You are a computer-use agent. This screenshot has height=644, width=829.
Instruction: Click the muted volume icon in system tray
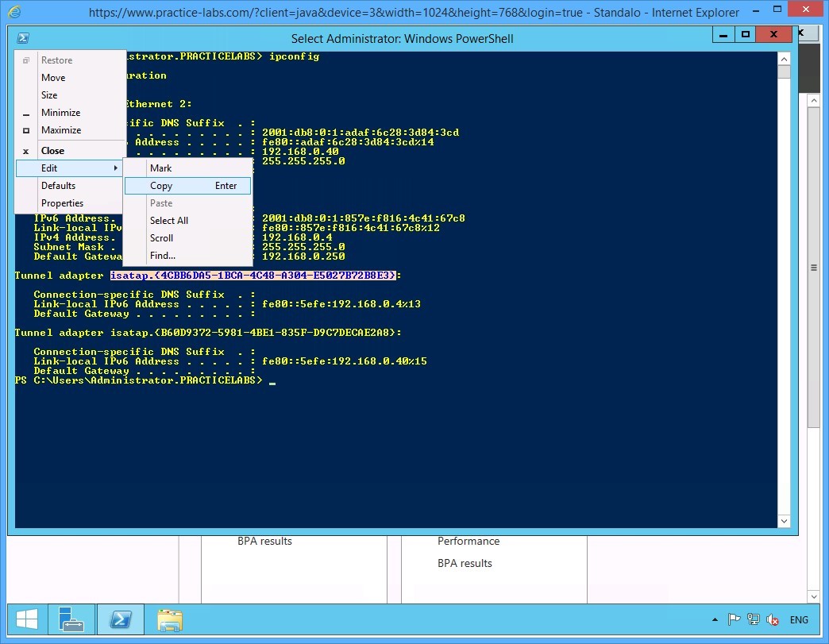[x=773, y=620]
